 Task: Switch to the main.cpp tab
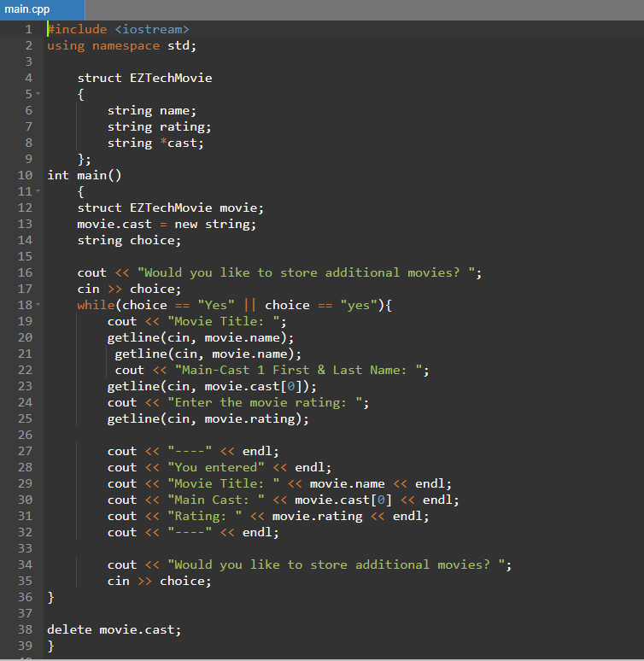pyautogui.click(x=41, y=9)
